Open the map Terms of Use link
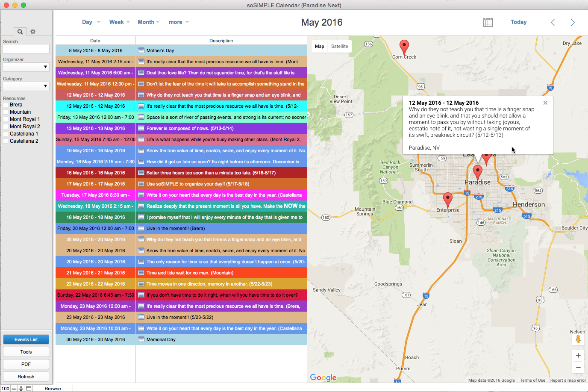588x392 pixels. [532, 380]
